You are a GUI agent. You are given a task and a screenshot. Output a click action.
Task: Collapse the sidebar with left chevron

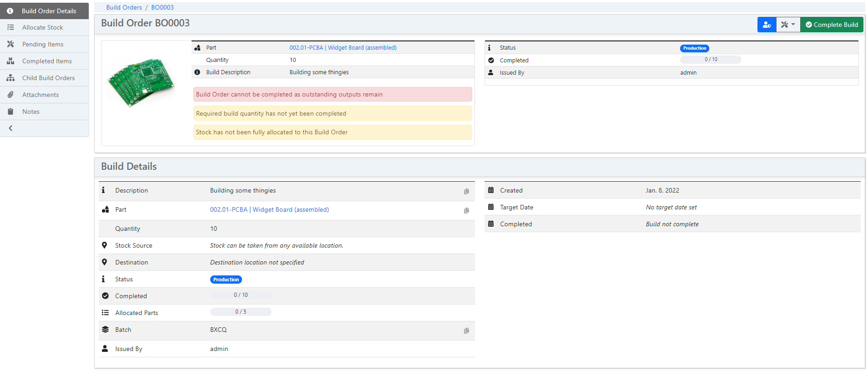[10, 128]
